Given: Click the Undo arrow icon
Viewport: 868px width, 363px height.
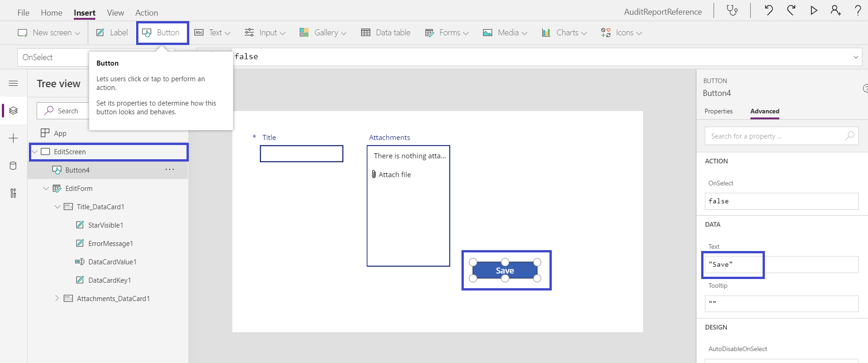Looking at the screenshot, I should pyautogui.click(x=769, y=11).
